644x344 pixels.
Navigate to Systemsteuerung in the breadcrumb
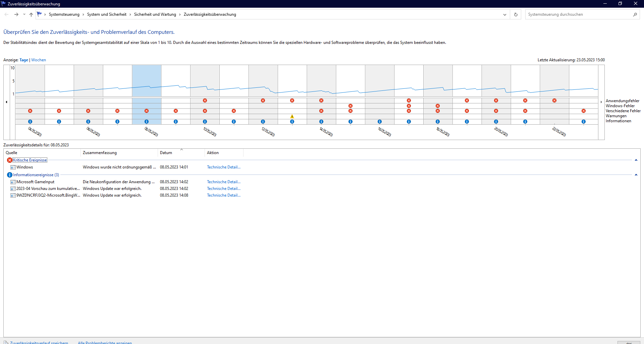point(64,14)
